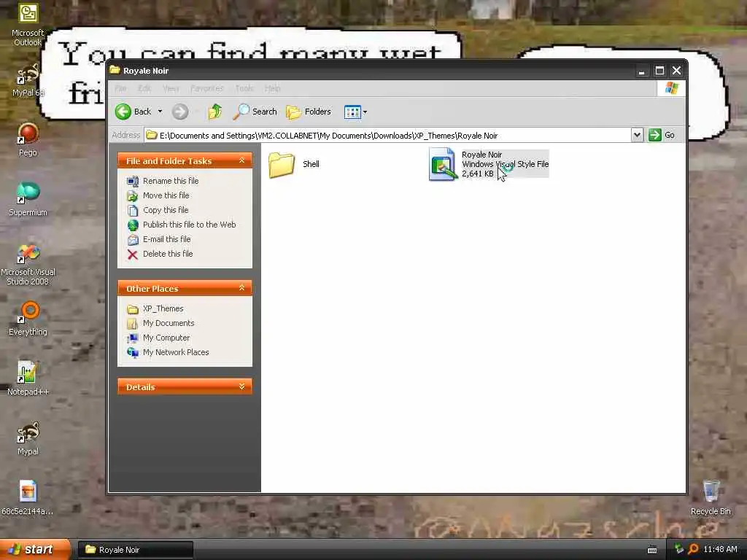This screenshot has height=560, width=747.
Task: Go back with the green Back arrow
Action: coord(133,112)
